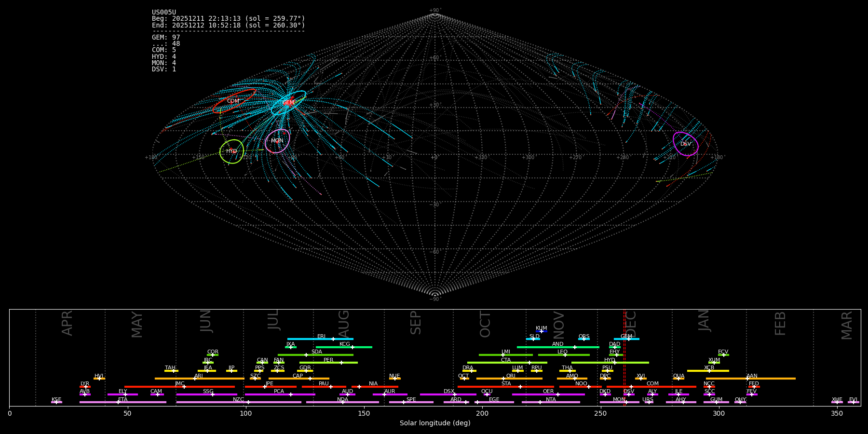Screen dimensions: 868x434
Task: Click the purple PCA shower bar
Action: pos(280,394)
